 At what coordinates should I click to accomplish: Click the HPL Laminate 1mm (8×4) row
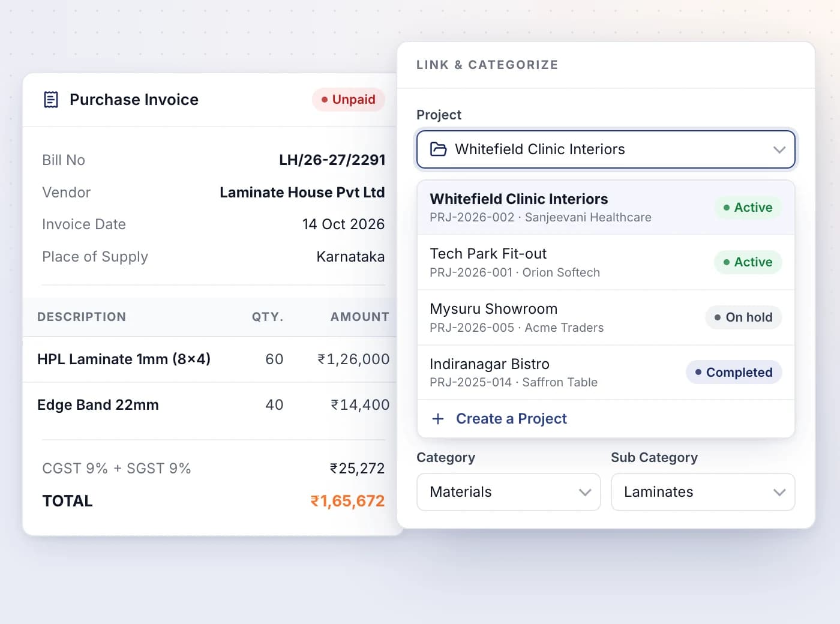tap(210, 359)
